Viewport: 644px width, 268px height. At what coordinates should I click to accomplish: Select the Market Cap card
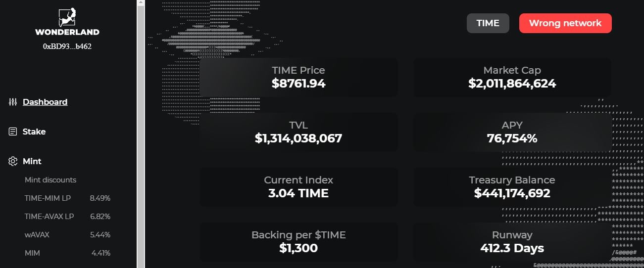tap(512, 78)
